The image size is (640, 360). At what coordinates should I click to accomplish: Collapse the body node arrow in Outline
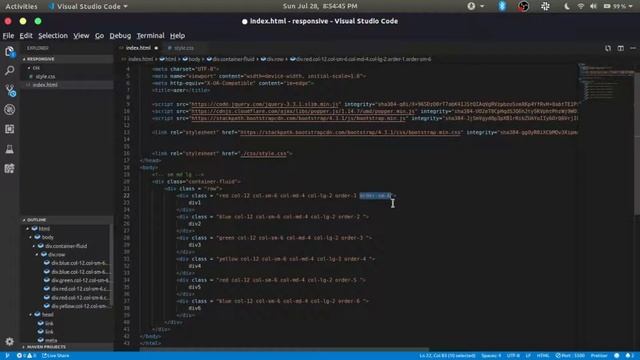pos(31,237)
